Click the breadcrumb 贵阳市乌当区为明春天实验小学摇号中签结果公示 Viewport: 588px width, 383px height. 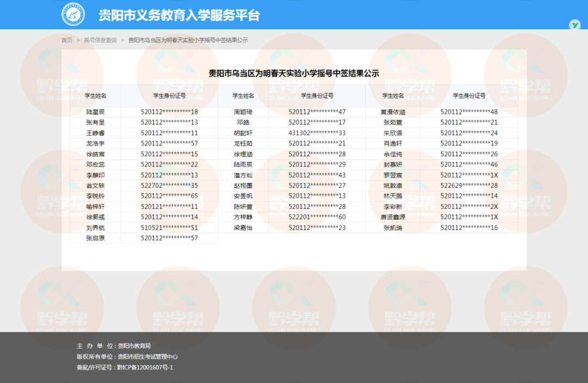coord(188,40)
